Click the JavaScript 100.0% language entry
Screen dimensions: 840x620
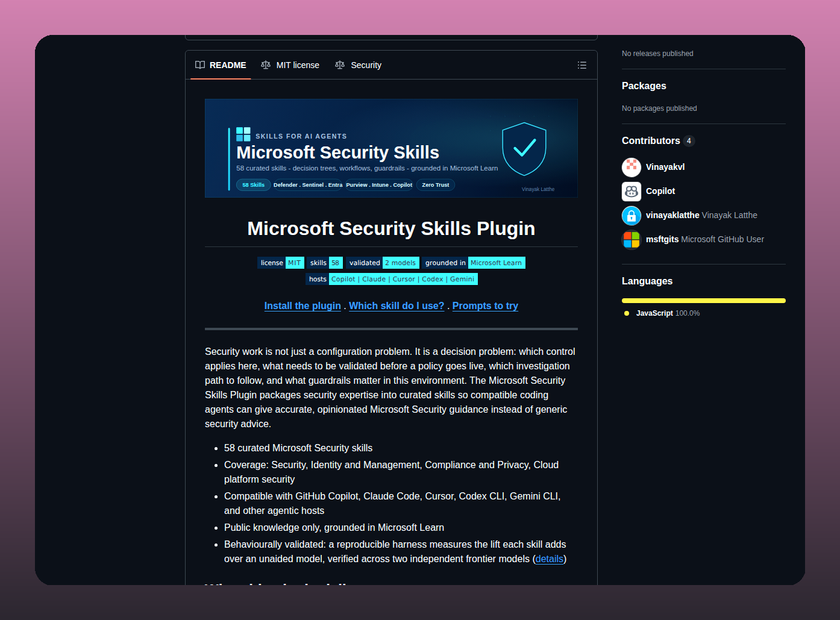tap(662, 313)
